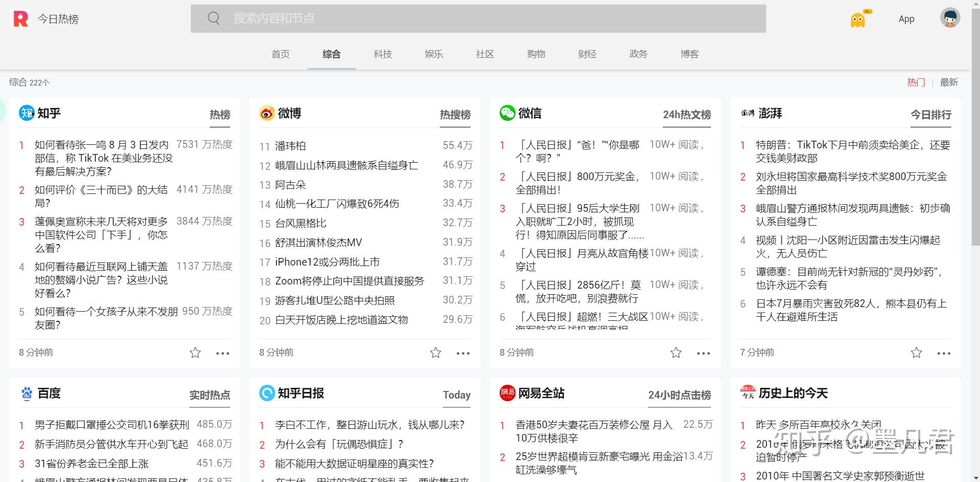Open the 微信 24h热文榜 selector
Viewport: 980px width, 482px height.
click(x=687, y=115)
